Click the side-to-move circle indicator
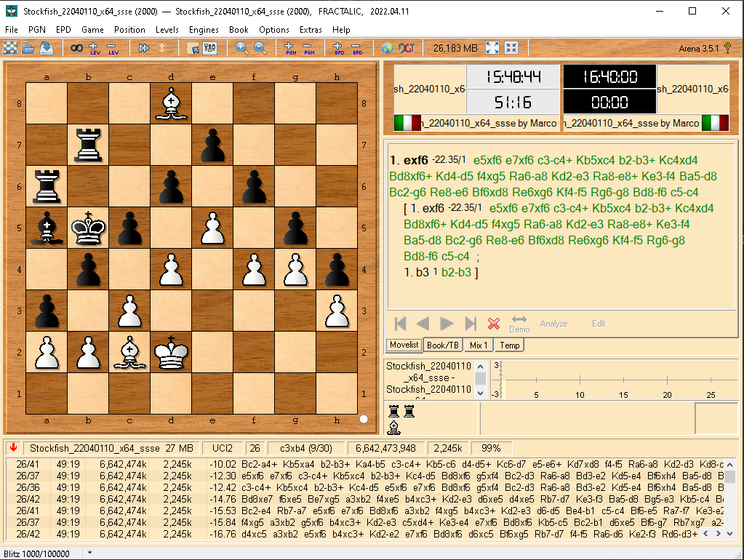This screenshot has height=560, width=744. 364,419
